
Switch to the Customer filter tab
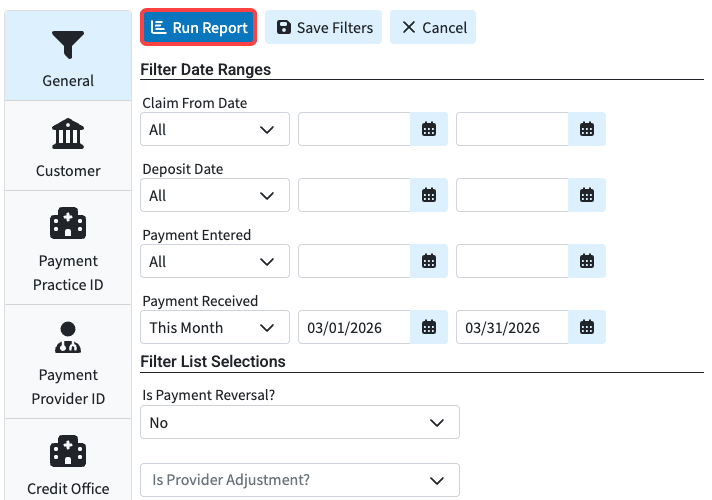[x=68, y=146]
